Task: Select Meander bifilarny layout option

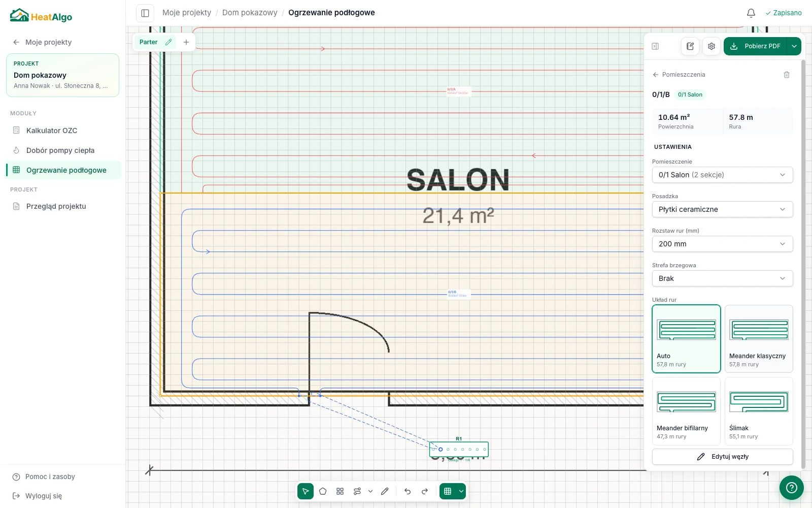Action: 686,411
